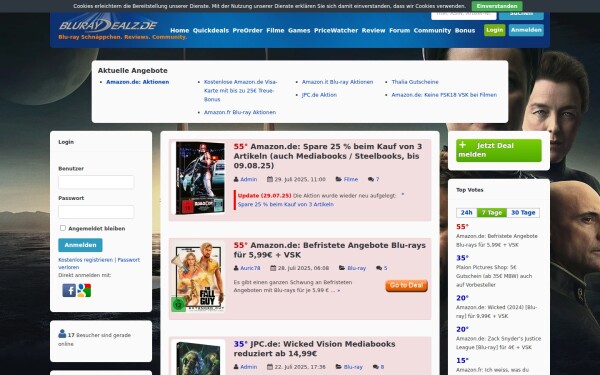
Task: Open PriceWatcher navigation item
Action: click(x=336, y=30)
